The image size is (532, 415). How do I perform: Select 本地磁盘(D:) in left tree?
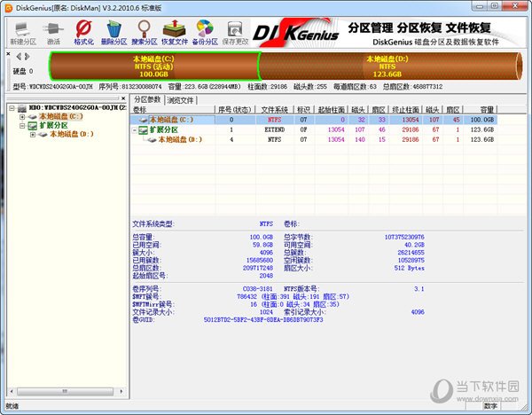(72, 135)
